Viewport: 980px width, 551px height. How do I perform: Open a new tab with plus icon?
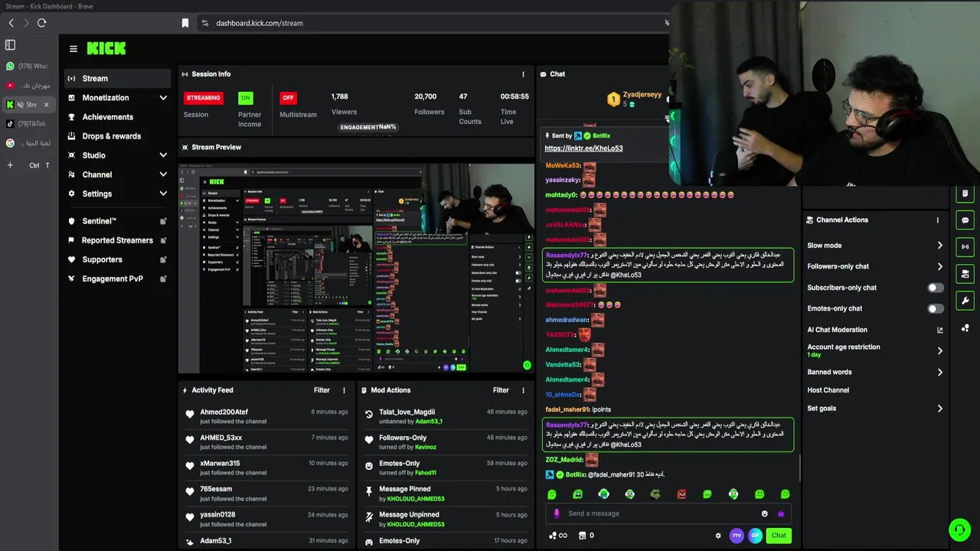(10, 165)
